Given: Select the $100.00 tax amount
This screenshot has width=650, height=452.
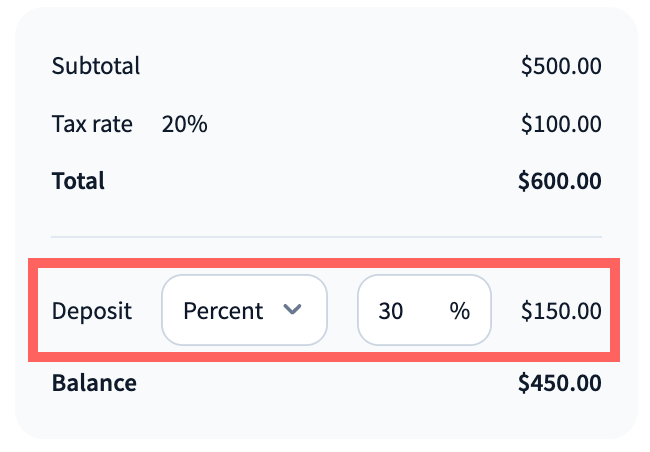Looking at the screenshot, I should [x=561, y=125].
